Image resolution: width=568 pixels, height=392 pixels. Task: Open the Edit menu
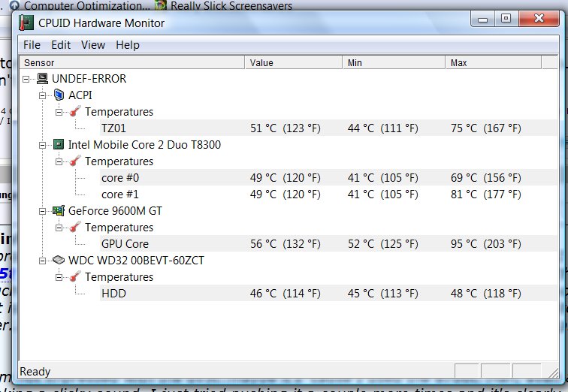coord(61,45)
